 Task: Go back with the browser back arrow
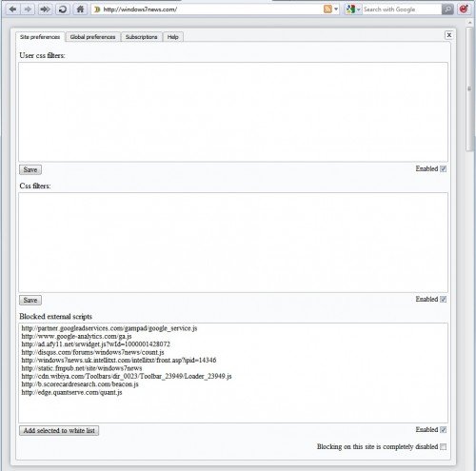[x=12, y=10]
